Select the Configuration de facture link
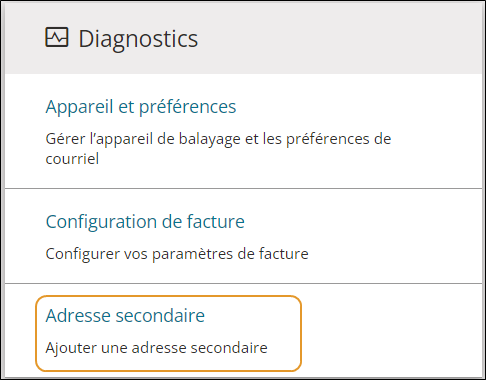Screen dimensions: 486x380 (145, 222)
